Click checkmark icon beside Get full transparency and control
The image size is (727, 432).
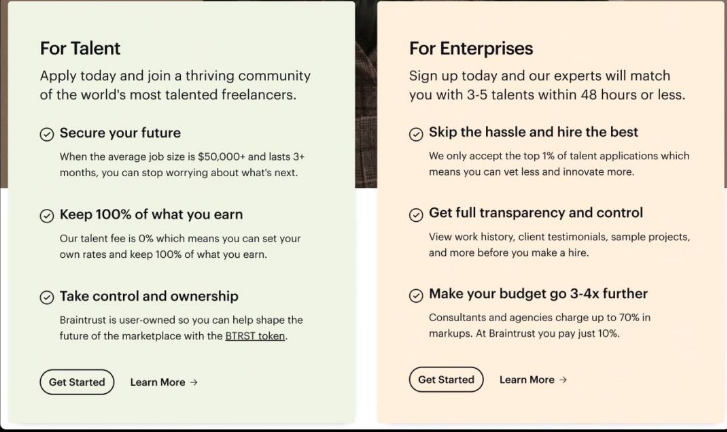tap(416, 215)
